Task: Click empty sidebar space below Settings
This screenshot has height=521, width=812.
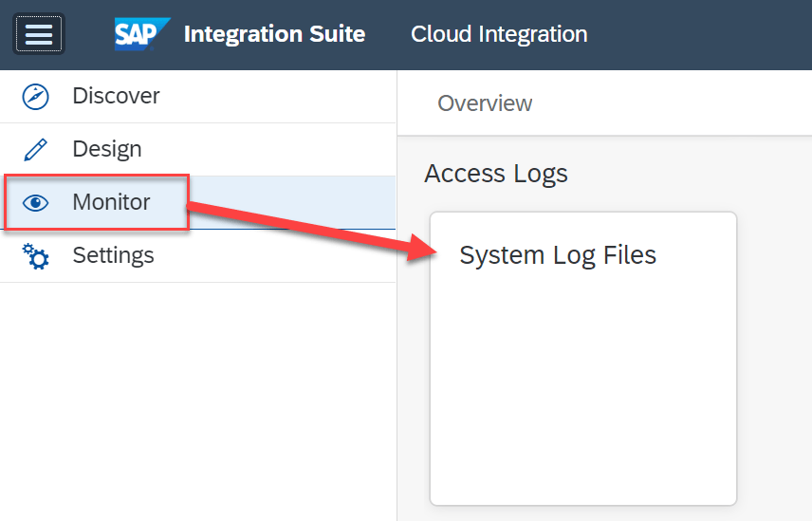Action: coord(197,399)
